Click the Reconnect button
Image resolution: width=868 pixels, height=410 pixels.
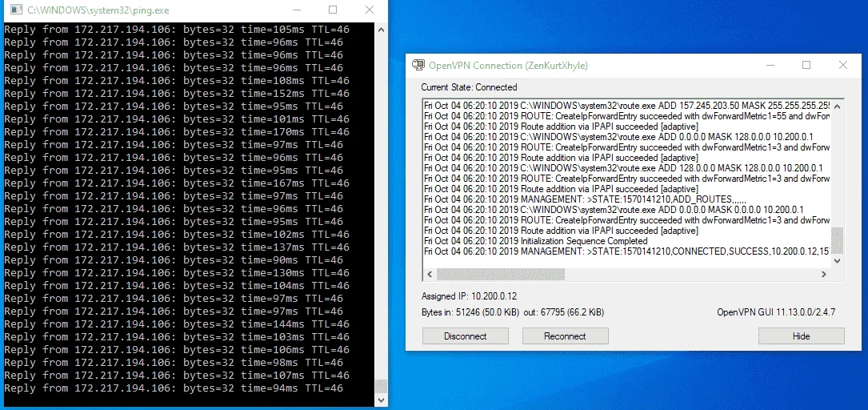pos(565,336)
